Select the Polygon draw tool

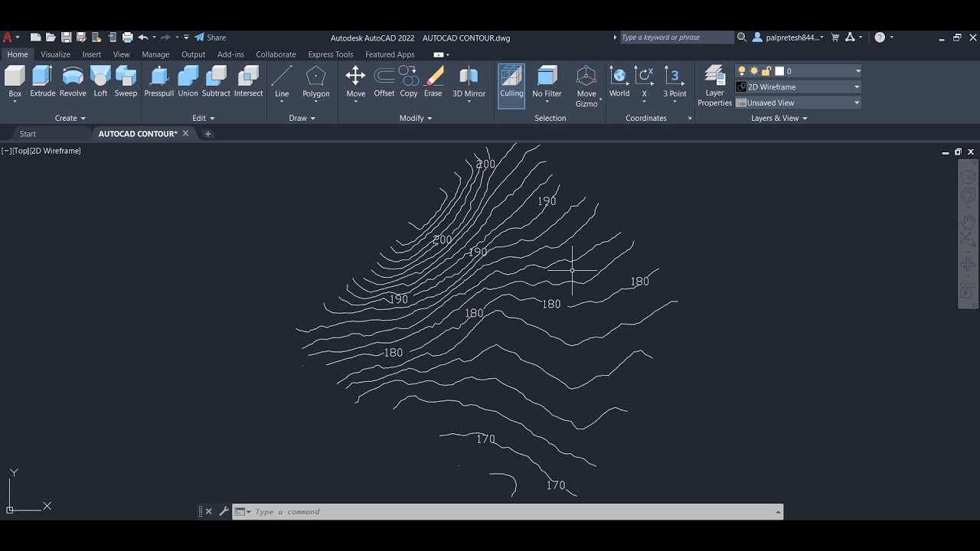click(x=315, y=83)
